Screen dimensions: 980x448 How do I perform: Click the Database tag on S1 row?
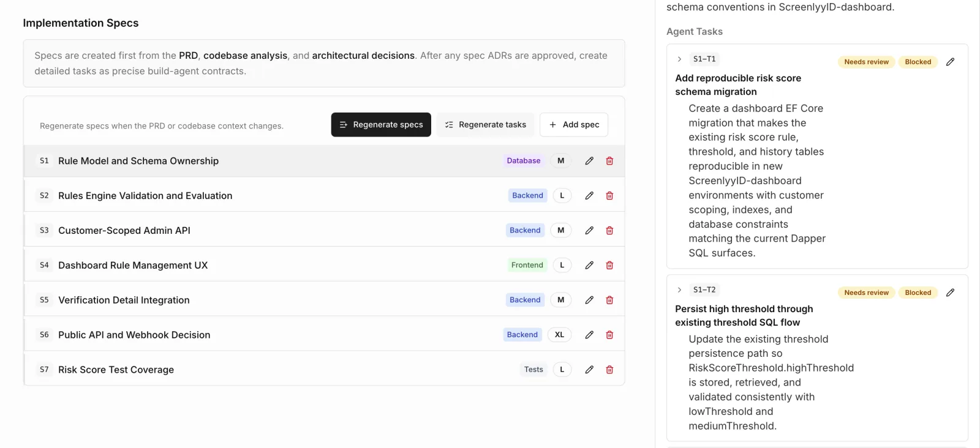point(524,161)
